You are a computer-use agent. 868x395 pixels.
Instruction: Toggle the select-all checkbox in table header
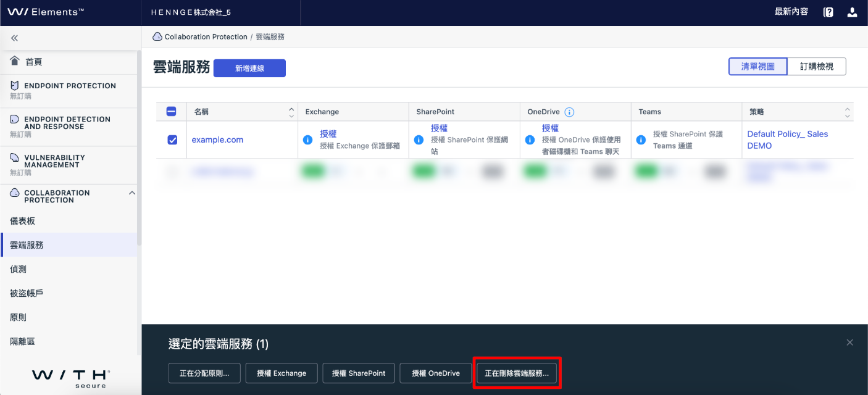point(172,112)
